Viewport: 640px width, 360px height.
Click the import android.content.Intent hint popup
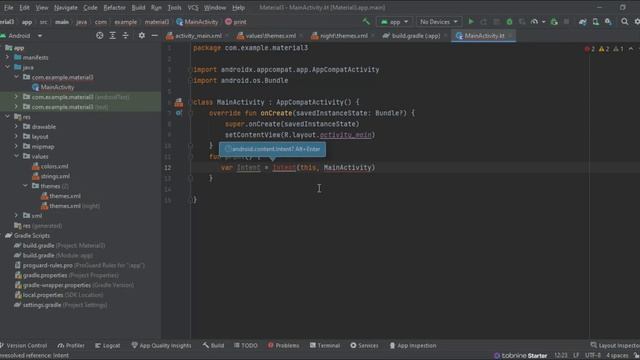coord(272,149)
